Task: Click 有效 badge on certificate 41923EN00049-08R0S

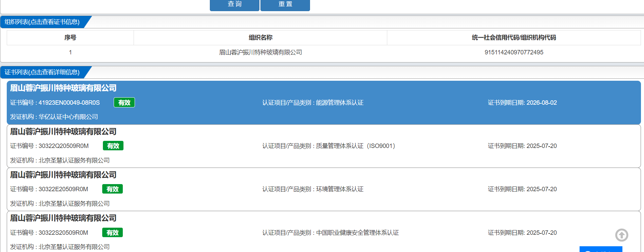Action: [x=124, y=102]
